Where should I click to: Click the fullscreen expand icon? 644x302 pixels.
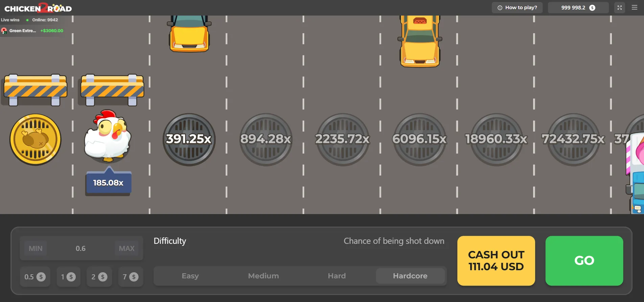[619, 7]
